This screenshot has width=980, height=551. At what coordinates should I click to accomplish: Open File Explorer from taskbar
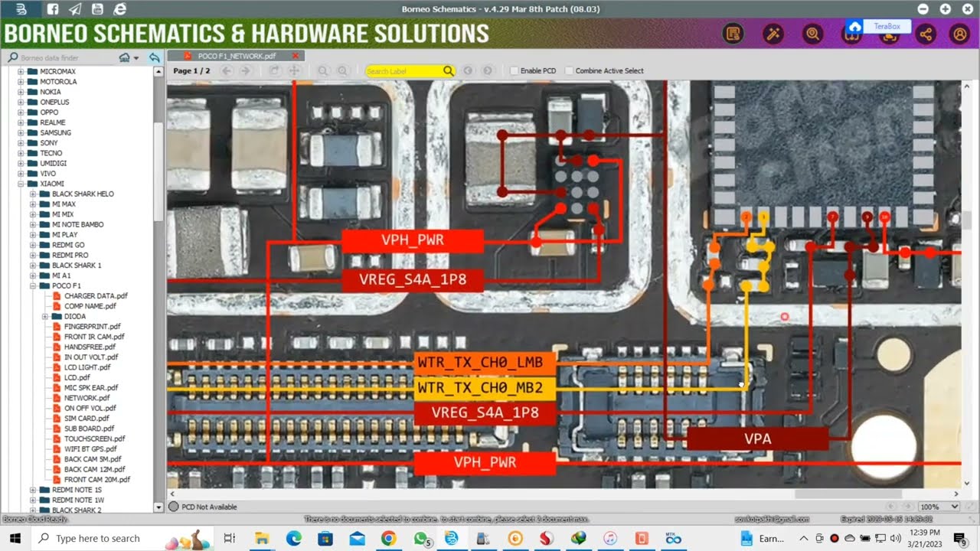(x=261, y=538)
